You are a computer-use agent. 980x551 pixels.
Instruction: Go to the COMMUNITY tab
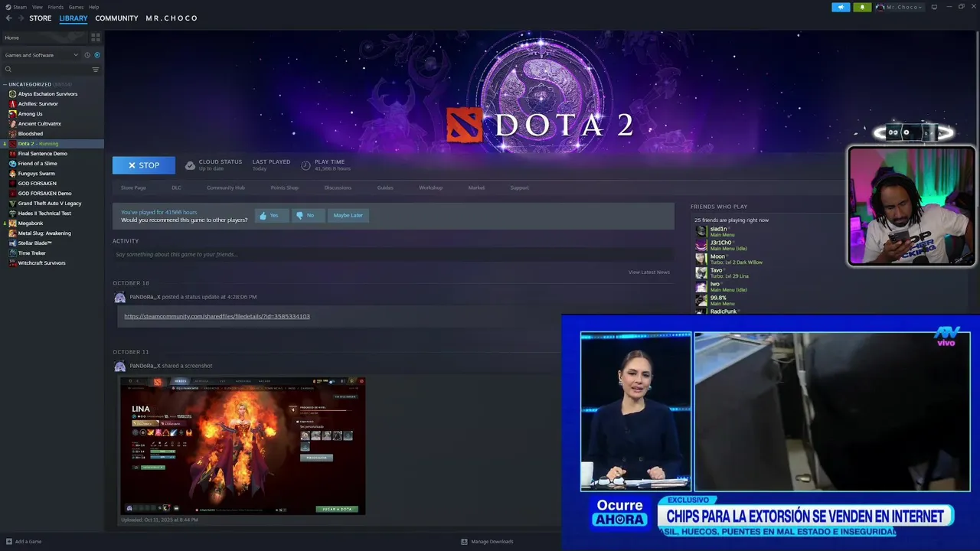click(x=116, y=18)
